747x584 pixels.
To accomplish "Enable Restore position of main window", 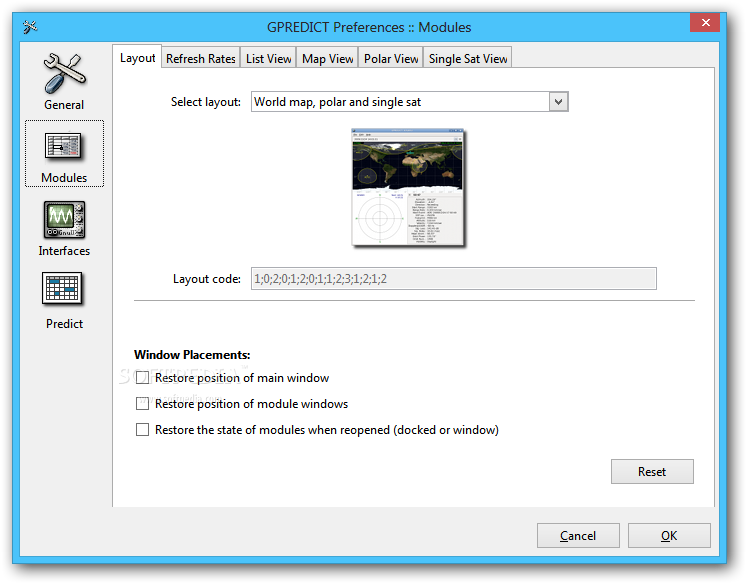I will pos(142,378).
